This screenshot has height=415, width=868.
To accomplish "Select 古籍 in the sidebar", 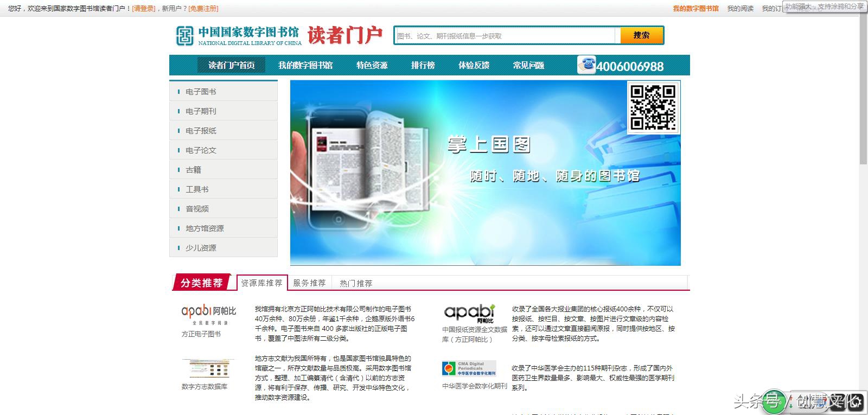I will pos(224,170).
